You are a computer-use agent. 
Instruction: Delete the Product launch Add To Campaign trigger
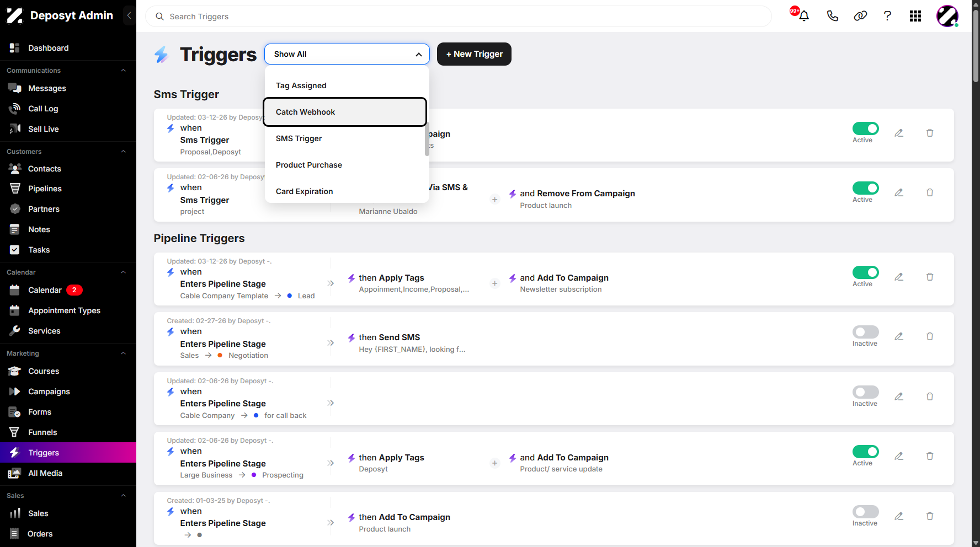(930, 516)
